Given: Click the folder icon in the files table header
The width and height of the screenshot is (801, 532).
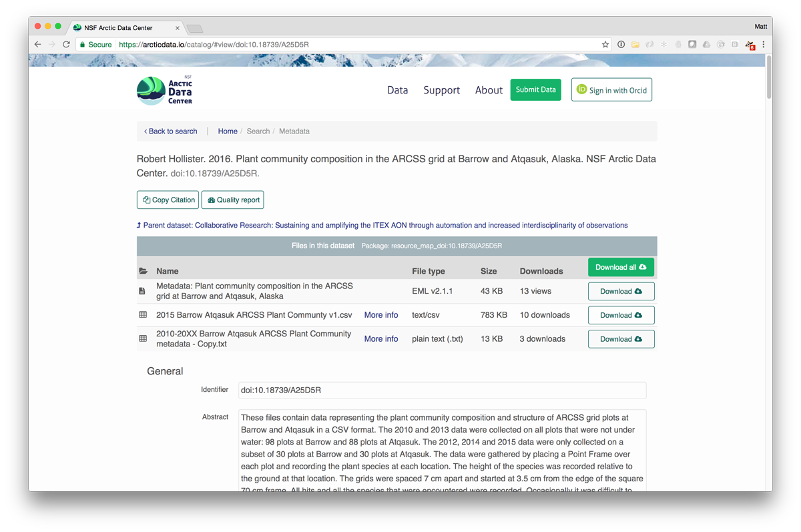Looking at the screenshot, I should [x=144, y=270].
